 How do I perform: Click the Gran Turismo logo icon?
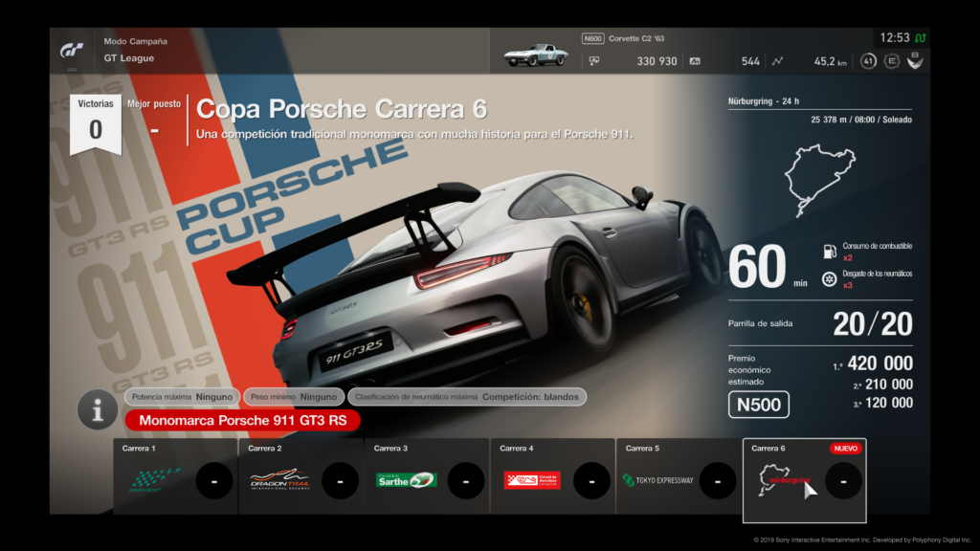point(71,51)
